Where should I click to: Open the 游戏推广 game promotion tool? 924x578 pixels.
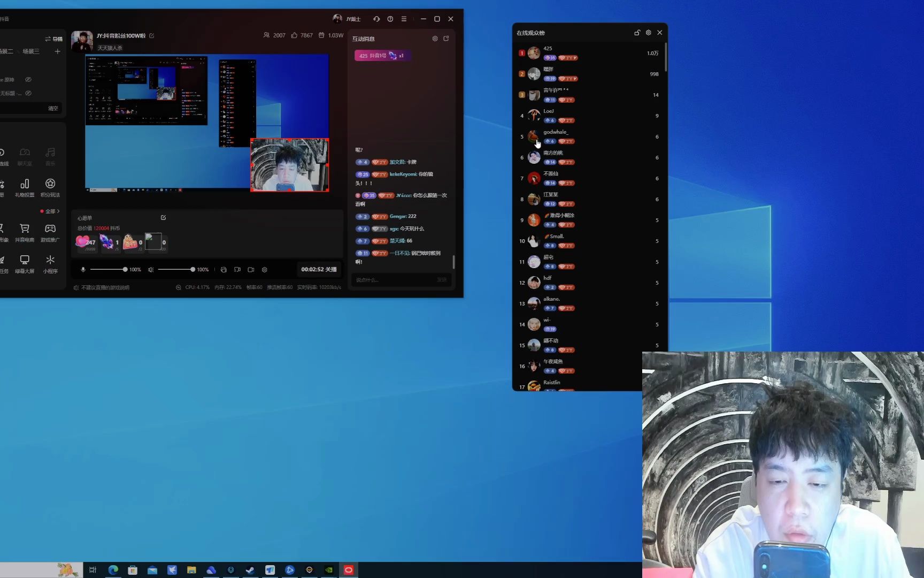coord(50,233)
